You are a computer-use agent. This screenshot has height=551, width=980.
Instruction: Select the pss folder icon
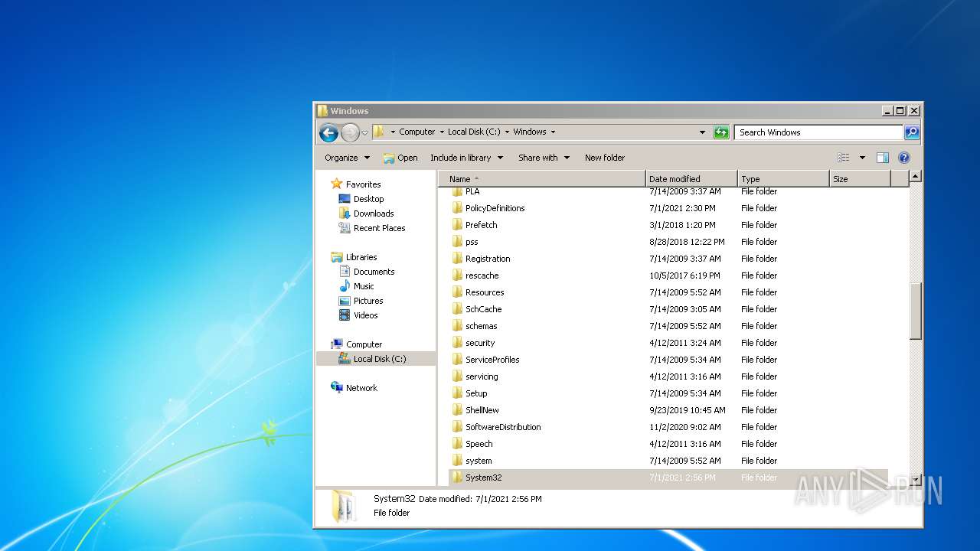457,242
